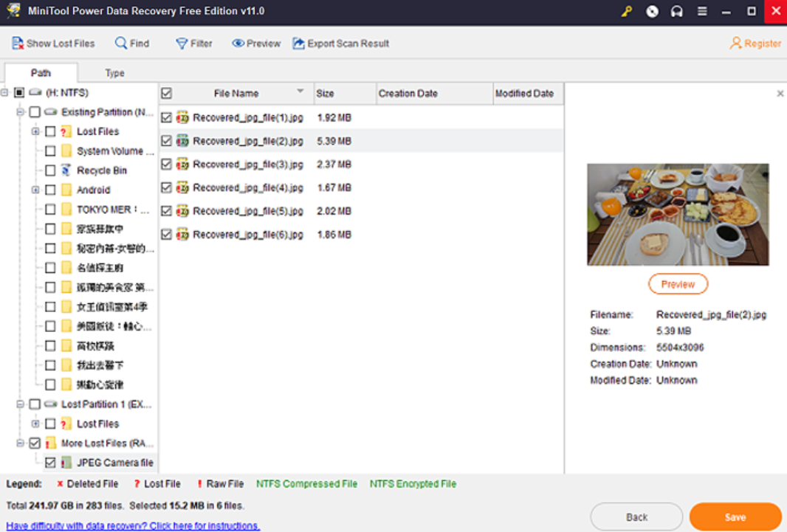Image resolution: width=787 pixels, height=532 pixels.
Task: Uncheck Recovered_jpg_file(5).jpg checkbox
Action: 167,211
